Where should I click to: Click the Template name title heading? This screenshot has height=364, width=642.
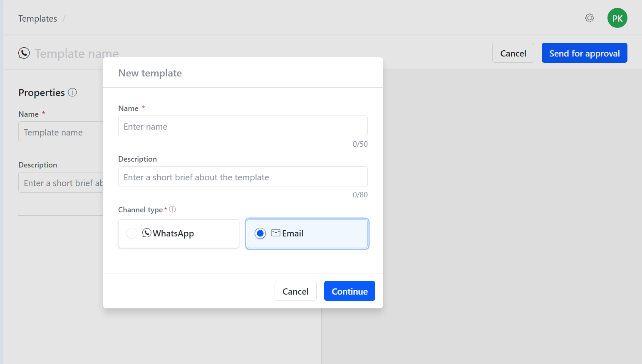coord(77,53)
